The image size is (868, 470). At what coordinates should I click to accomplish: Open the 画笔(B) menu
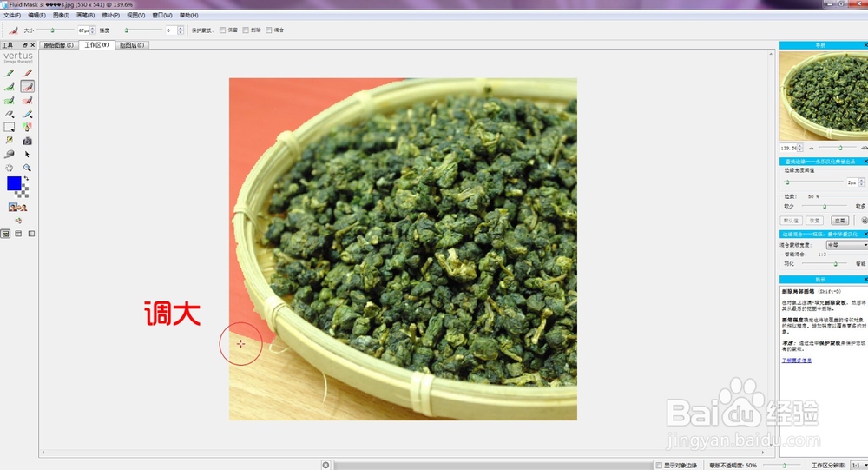pos(85,15)
